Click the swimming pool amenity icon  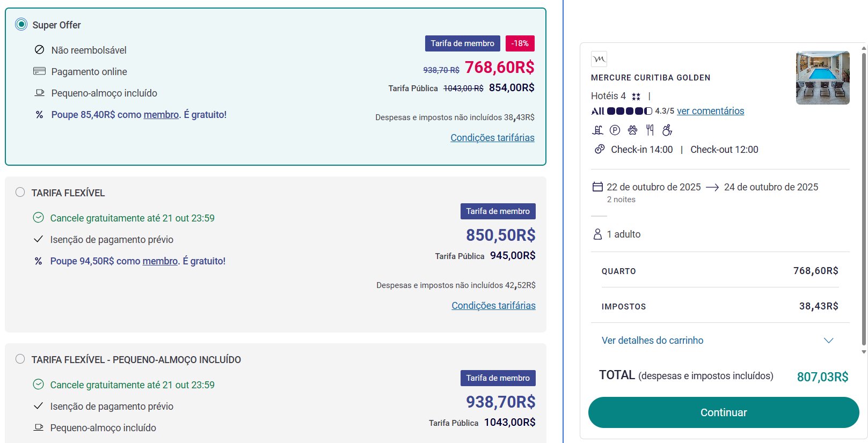pos(597,130)
